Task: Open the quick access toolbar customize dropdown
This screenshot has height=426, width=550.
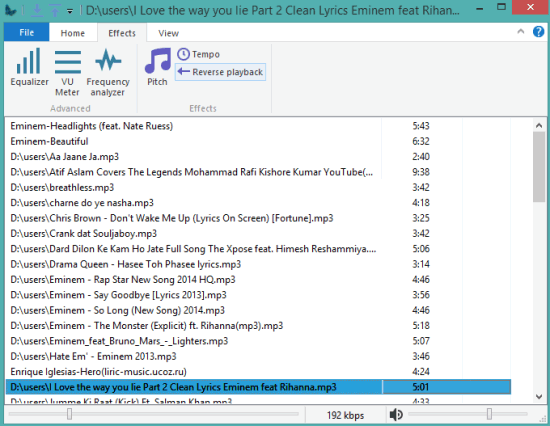Action: pos(70,11)
